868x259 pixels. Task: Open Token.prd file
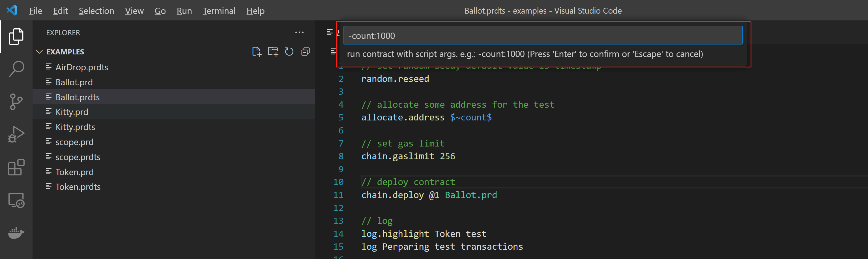[173, 172]
